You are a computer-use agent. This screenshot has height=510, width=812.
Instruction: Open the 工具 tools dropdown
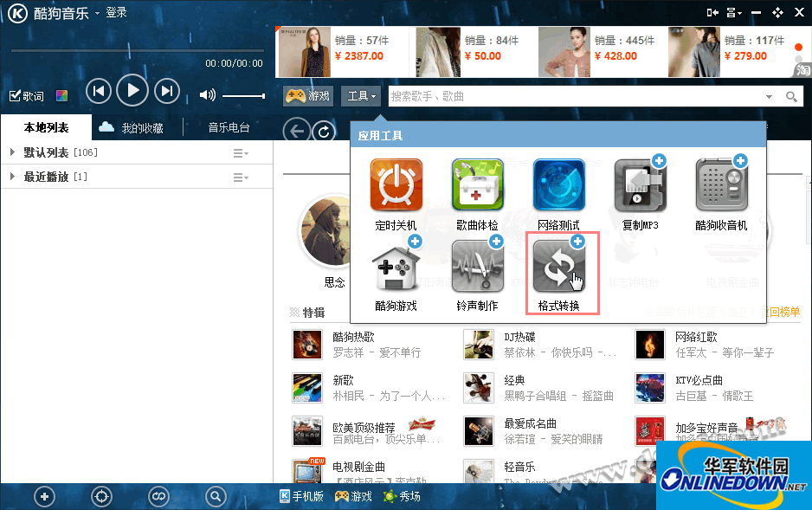pos(362,96)
